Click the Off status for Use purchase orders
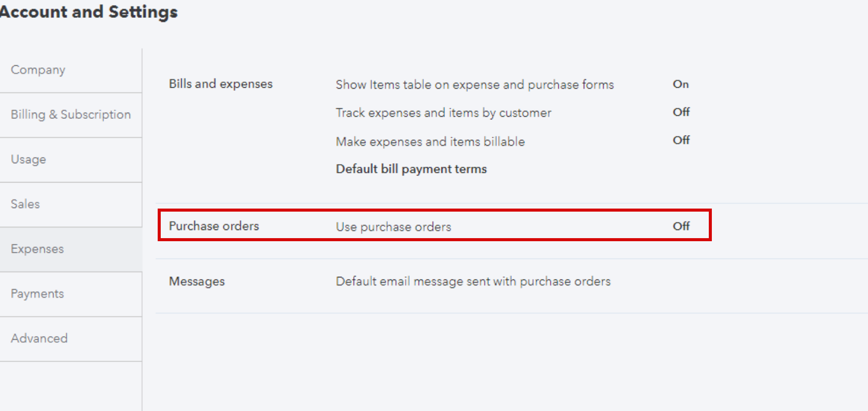The image size is (868, 411). (681, 226)
